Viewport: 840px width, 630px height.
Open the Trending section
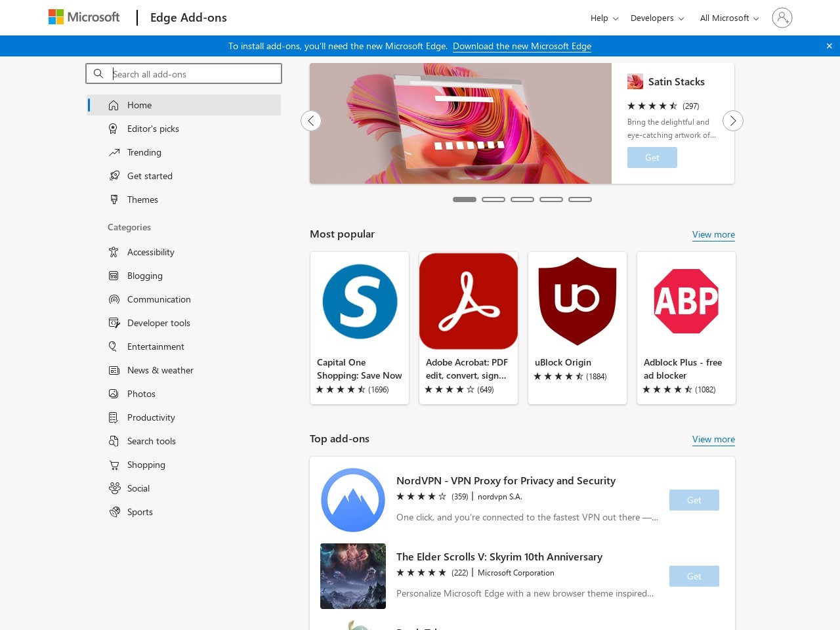(184, 152)
